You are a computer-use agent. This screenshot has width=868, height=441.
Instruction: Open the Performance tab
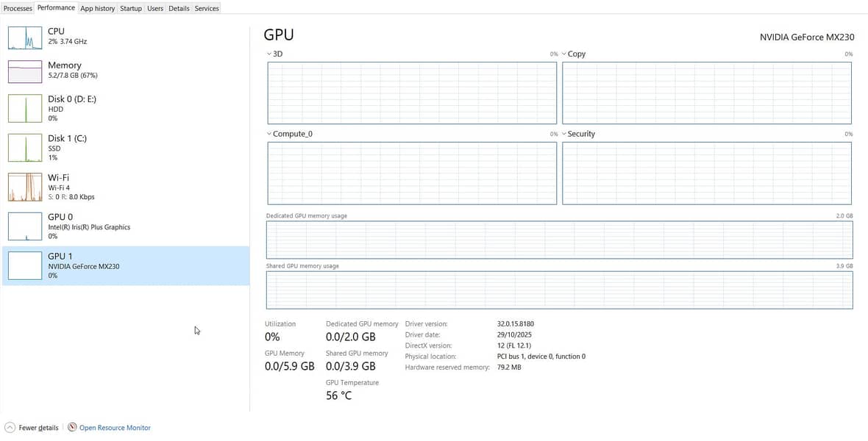(56, 8)
